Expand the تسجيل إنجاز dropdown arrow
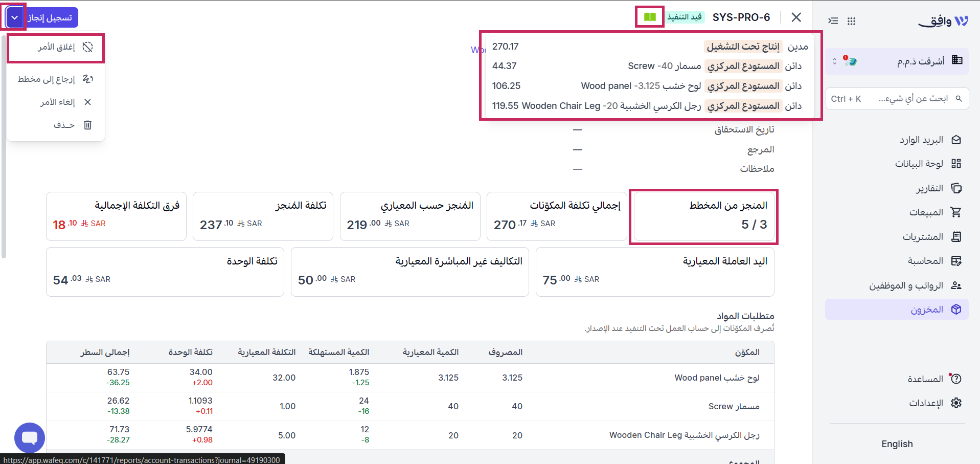 point(15,18)
